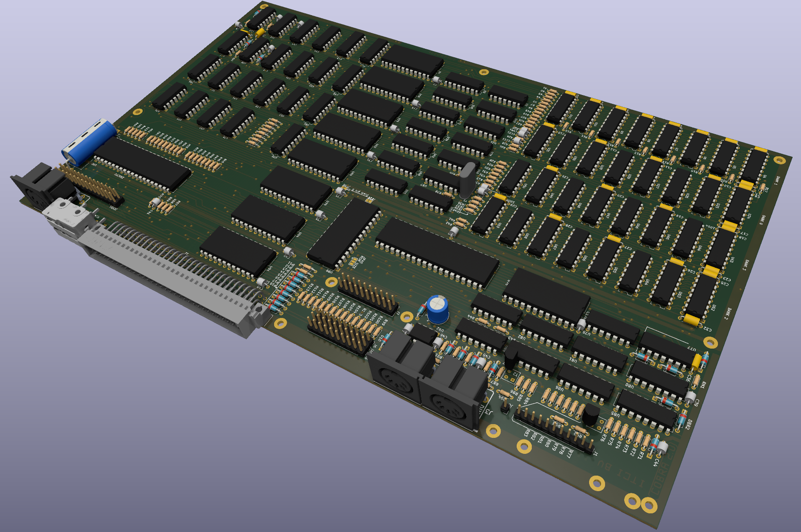Select the blue cylindrical battery at board's left edge
This screenshot has width=801, height=532.
(x=89, y=142)
